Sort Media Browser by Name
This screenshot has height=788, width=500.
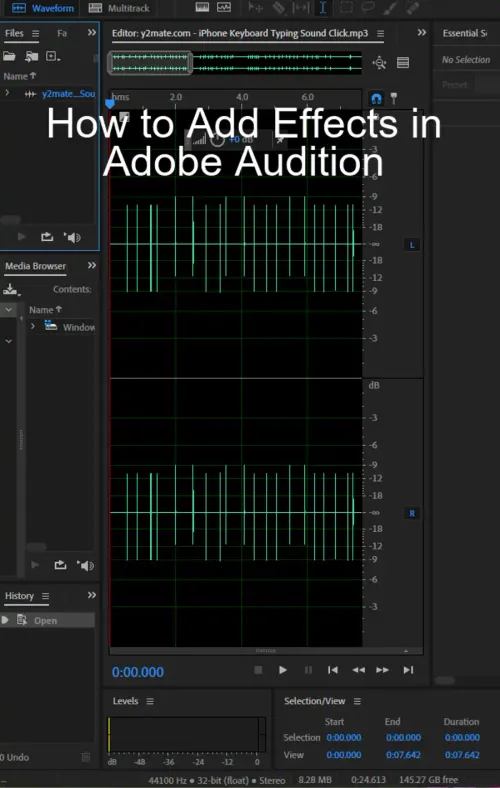click(45, 310)
